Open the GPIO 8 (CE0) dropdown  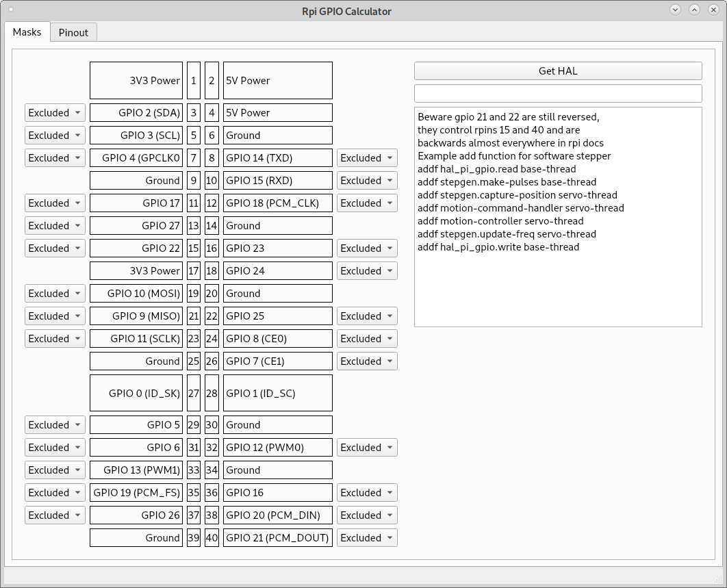tap(367, 339)
